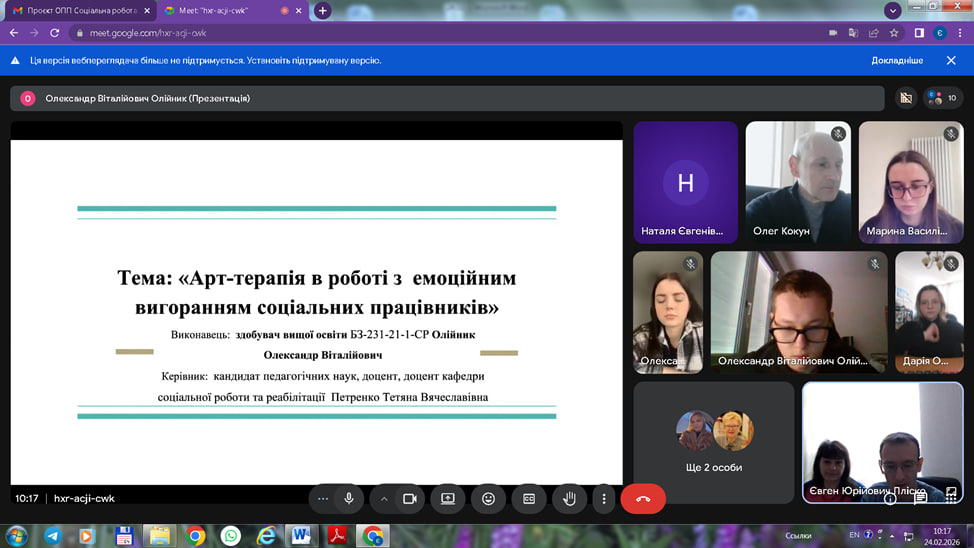
Task: Open the emoji reactions button
Action: point(488,498)
